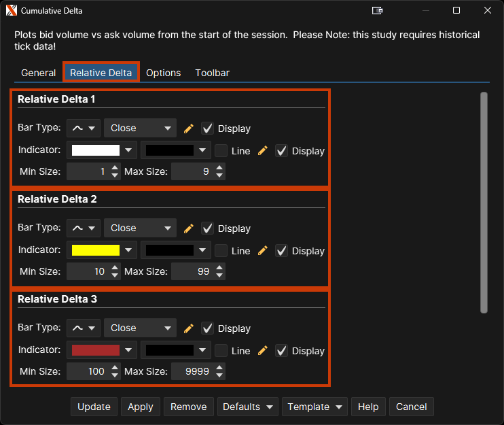Open the Close dropdown in Relative Delta 2
This screenshot has height=425, width=504.
(140, 228)
